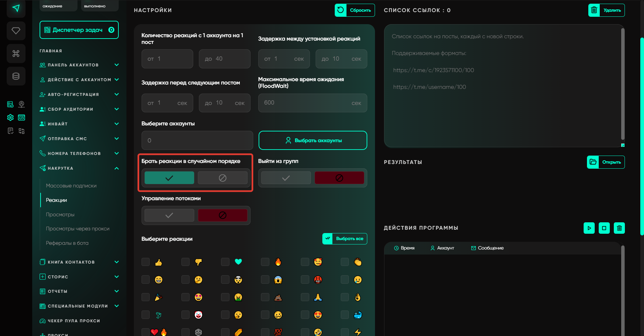Click the gear icon in left rail
Screen dimensions: 644x336
(x=10, y=117)
